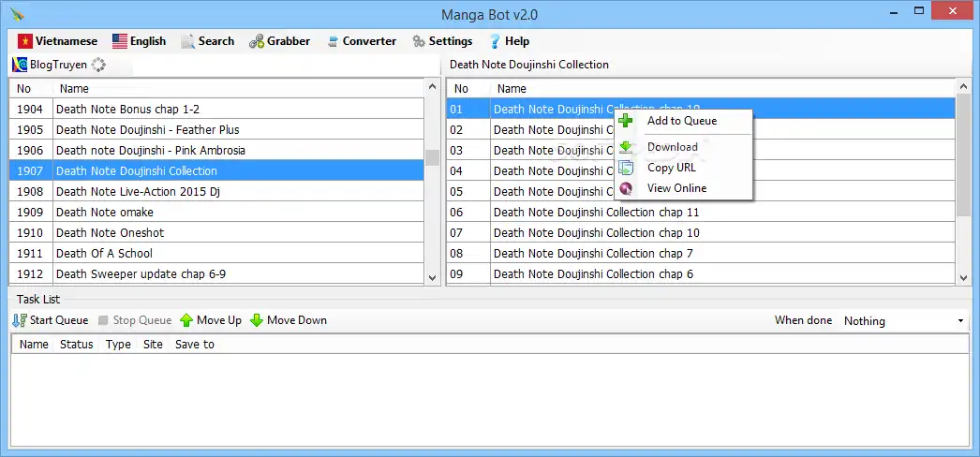The height and width of the screenshot is (457, 980).
Task: Click the Start Queue icon
Action: click(20, 320)
